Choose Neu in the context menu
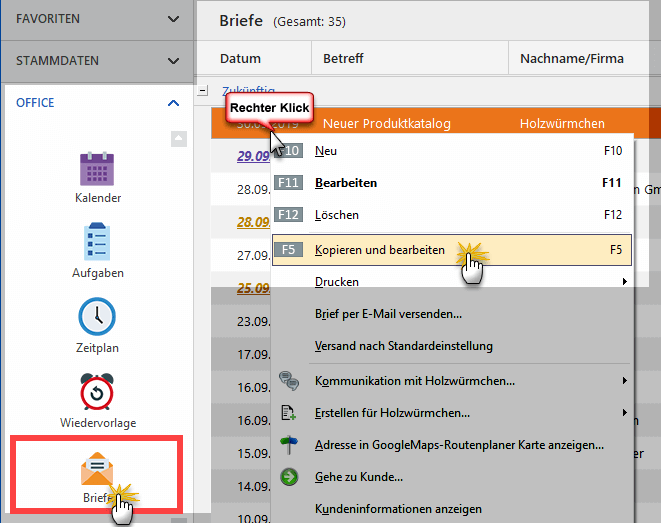 point(452,151)
